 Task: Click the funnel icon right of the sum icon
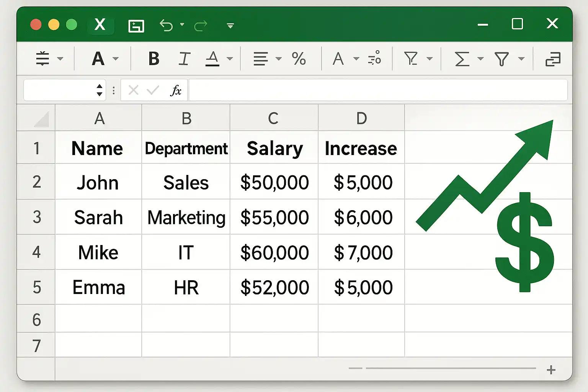(501, 59)
